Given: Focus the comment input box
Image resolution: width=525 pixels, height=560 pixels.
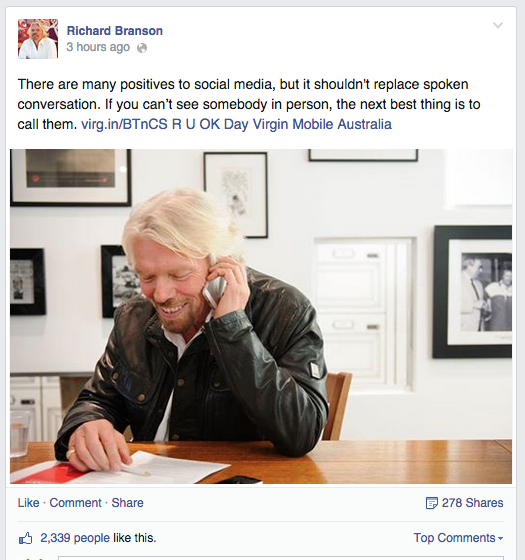Looking at the screenshot, I should click(281, 558).
